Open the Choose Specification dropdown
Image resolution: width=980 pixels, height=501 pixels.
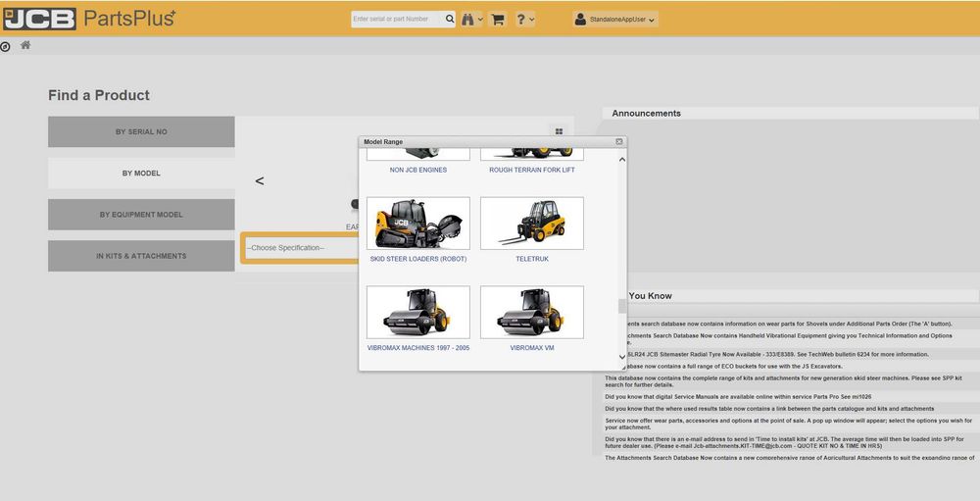[x=301, y=248]
